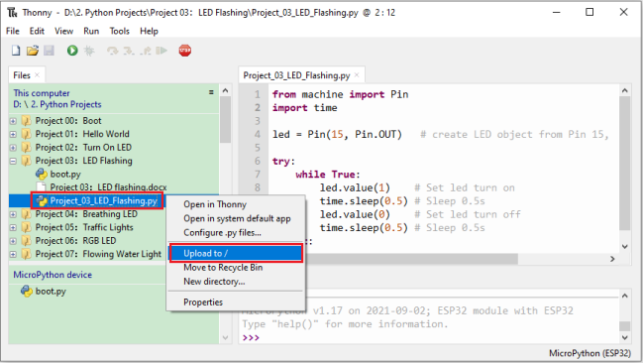This screenshot has width=644, height=363.
Task: Open the Files panel hamburger menu icon
Action: click(x=211, y=92)
